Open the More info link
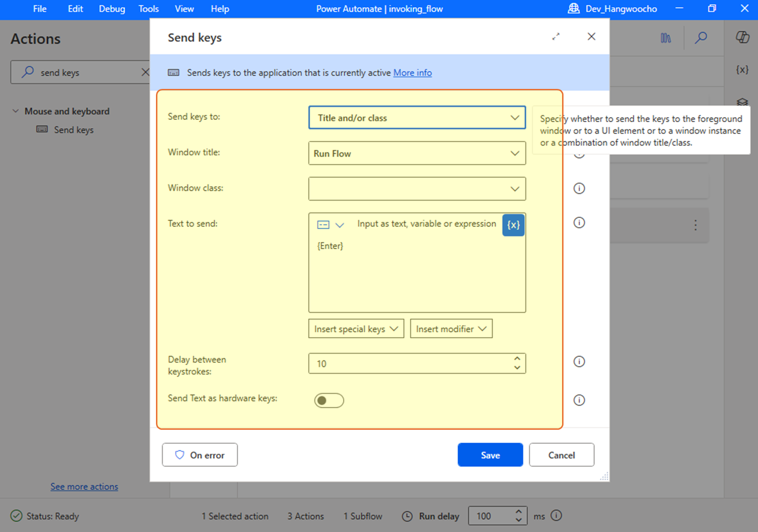 tap(412, 73)
